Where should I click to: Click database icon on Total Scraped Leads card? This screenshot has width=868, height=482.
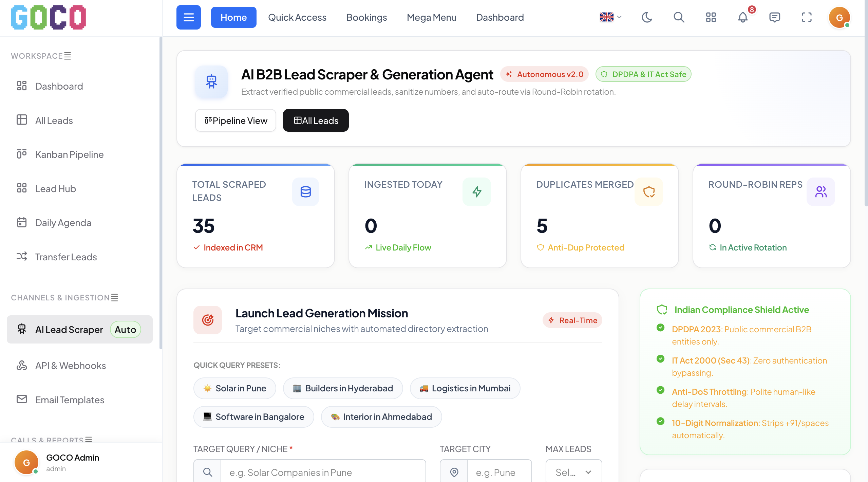click(306, 192)
